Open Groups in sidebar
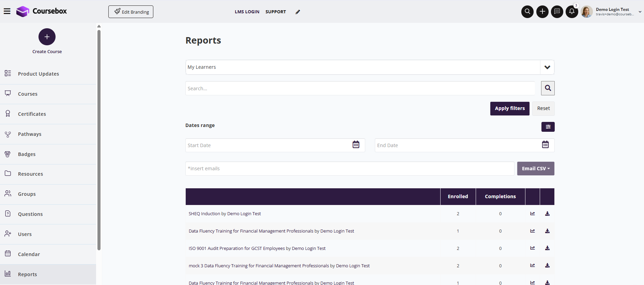The height and width of the screenshot is (285, 644). [x=48, y=194]
